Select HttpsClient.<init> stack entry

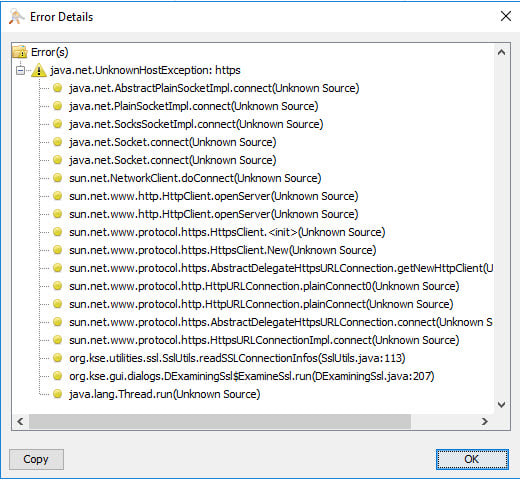point(227,232)
